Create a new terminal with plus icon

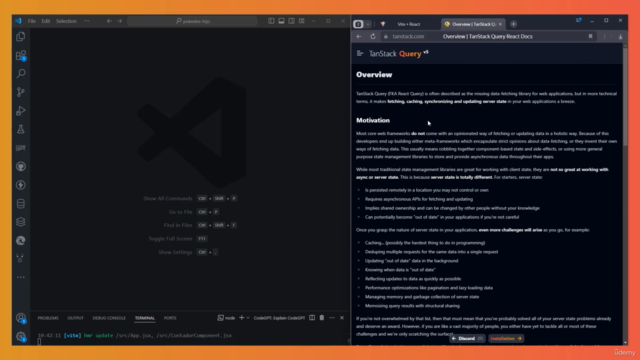click(x=241, y=318)
